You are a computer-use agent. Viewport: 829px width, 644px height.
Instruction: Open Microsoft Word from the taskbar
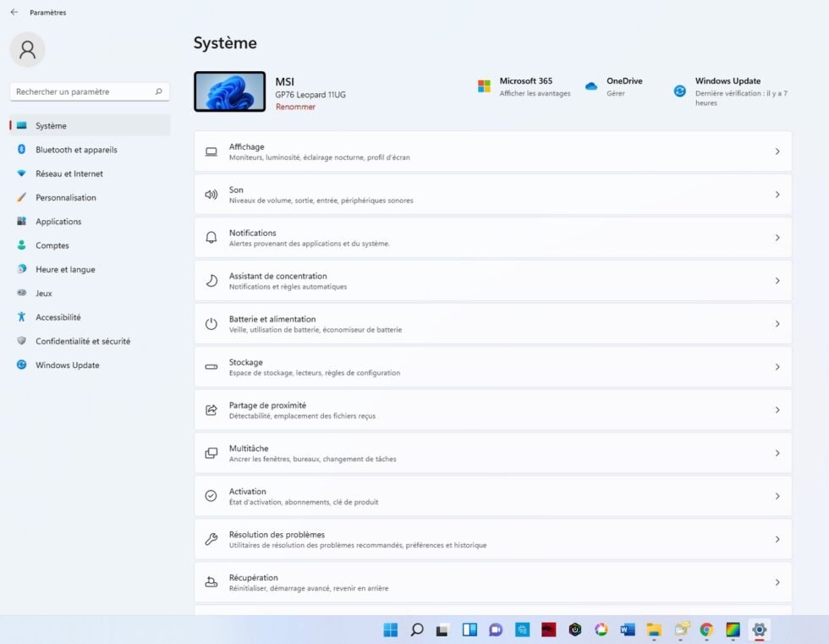pyautogui.click(x=627, y=630)
